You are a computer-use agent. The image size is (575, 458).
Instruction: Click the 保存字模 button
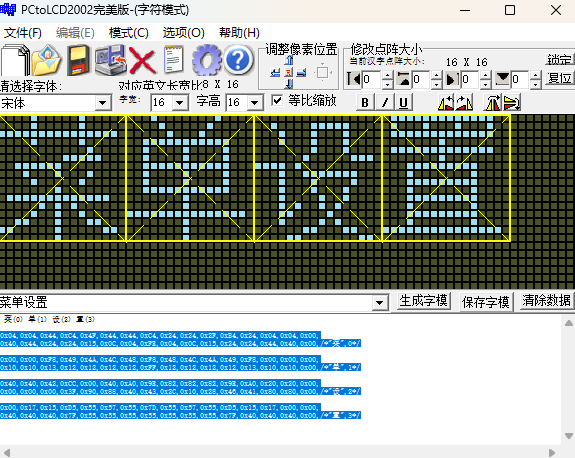(486, 302)
